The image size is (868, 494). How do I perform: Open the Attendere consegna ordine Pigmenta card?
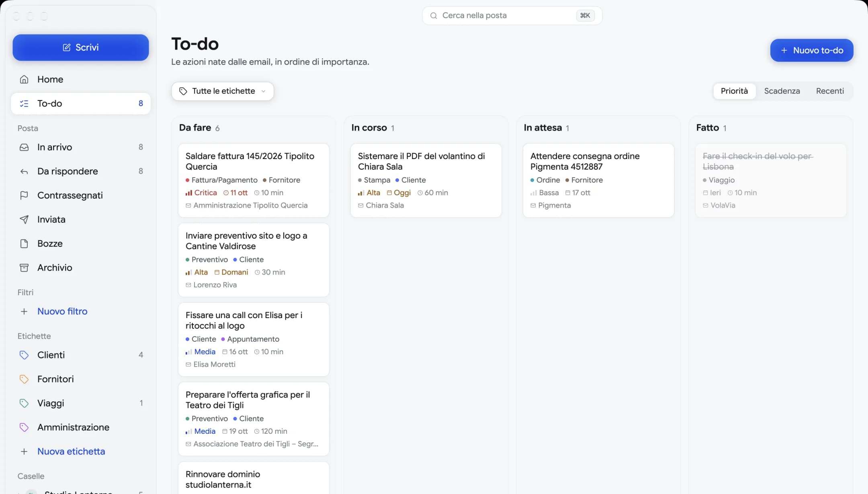[598, 180]
